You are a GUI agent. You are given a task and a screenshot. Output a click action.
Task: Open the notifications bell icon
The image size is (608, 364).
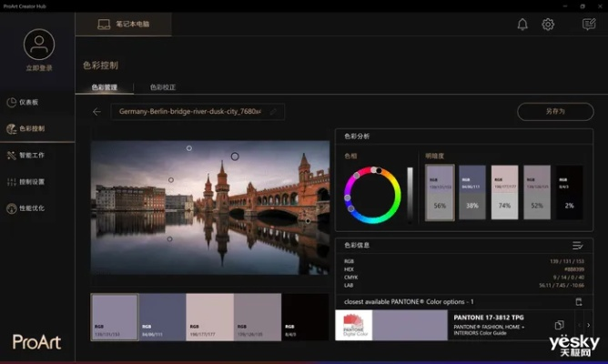point(522,25)
